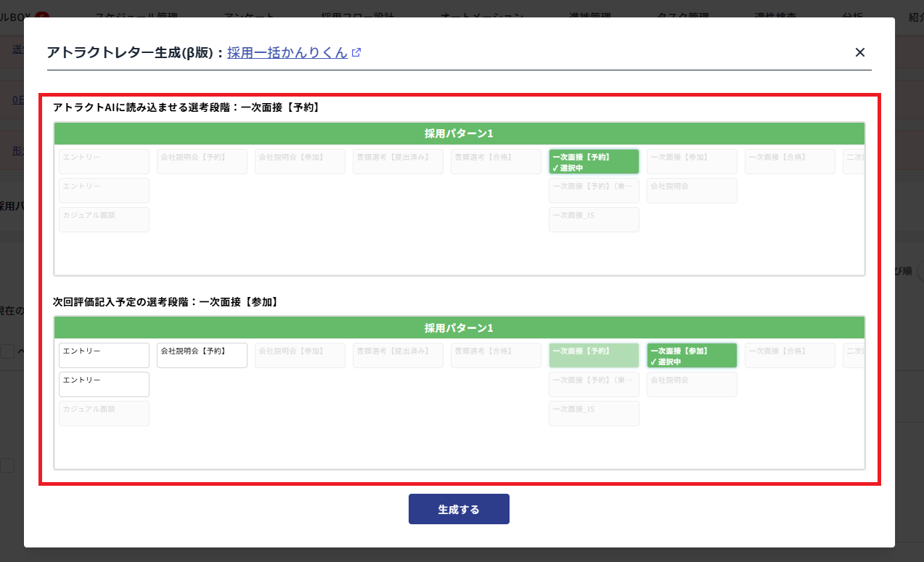This screenshot has height=562, width=924.
Task: Click 会社説明会【参加】 in the 次回評価記入予定 section
Action: [x=300, y=356]
